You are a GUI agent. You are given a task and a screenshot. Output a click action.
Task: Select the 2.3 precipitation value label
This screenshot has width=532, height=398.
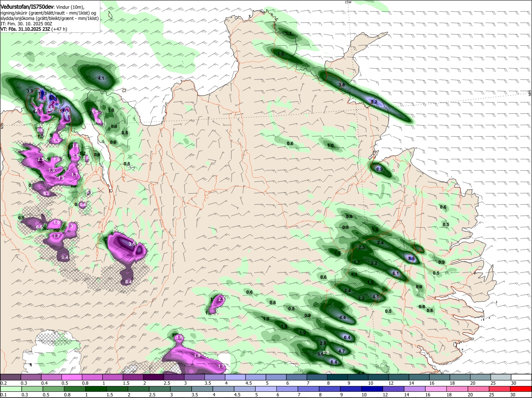361,248
